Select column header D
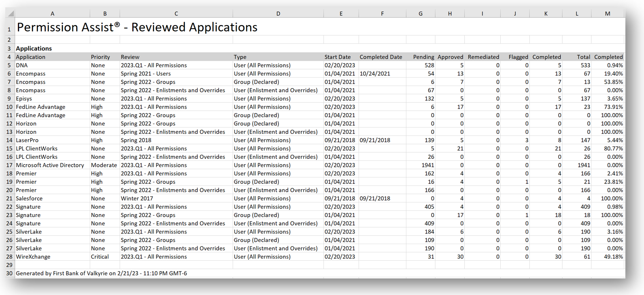Image resolution: width=644 pixels, height=295 pixels. tap(278, 14)
